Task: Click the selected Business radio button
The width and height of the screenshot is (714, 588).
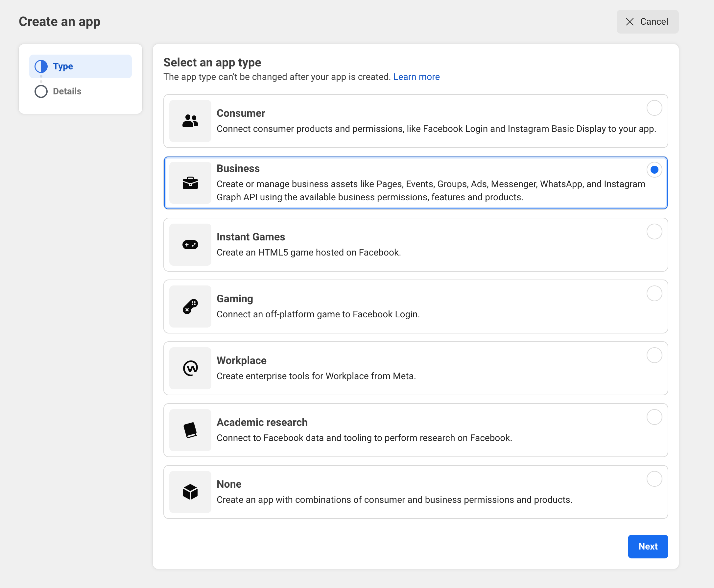Action: coord(654,170)
